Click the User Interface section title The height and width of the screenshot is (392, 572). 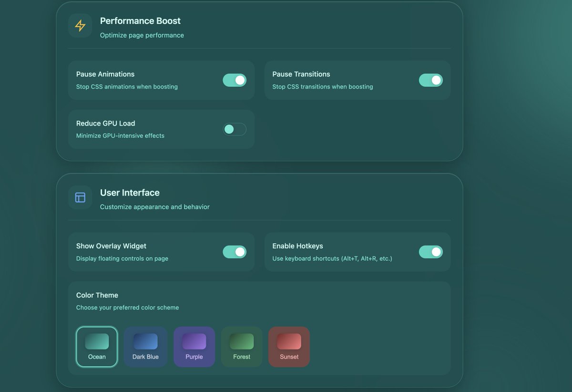coord(130,193)
